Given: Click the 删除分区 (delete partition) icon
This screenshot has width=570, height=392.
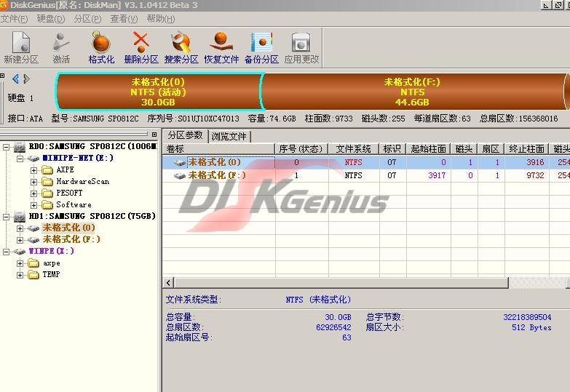Looking at the screenshot, I should coord(141,47).
